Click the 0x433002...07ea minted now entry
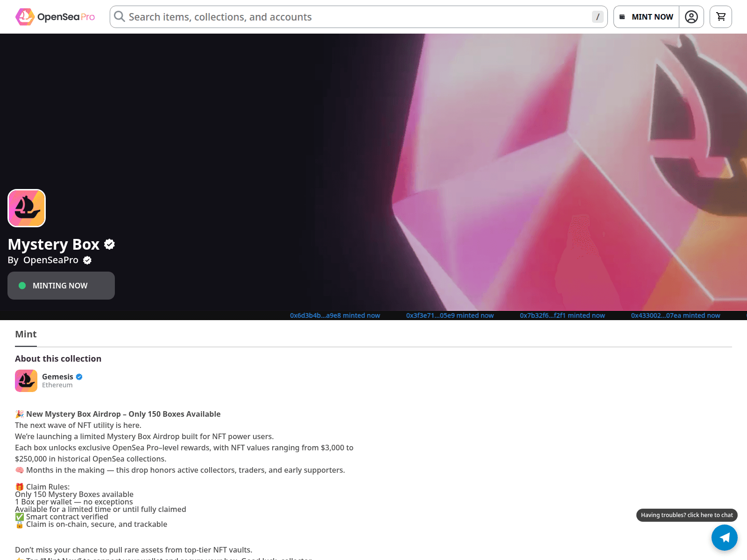Viewport: 747px width, 560px height. click(675, 315)
